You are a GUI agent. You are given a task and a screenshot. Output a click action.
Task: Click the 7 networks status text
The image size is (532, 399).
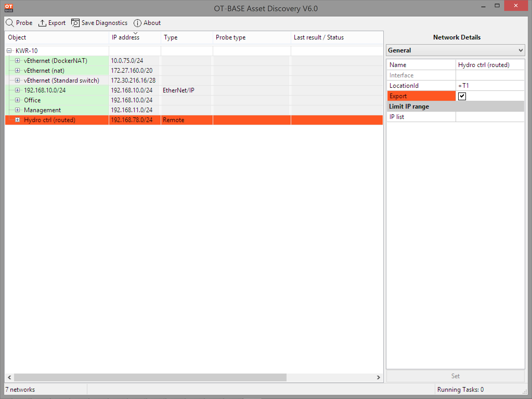pos(20,389)
